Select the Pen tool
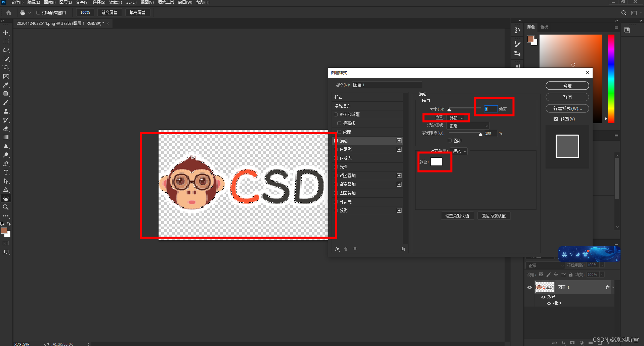 tap(6, 163)
